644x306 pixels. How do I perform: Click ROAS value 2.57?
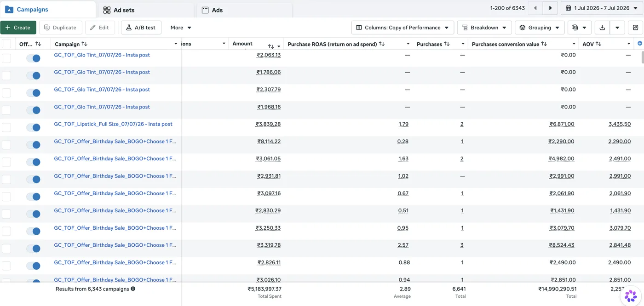tap(403, 245)
